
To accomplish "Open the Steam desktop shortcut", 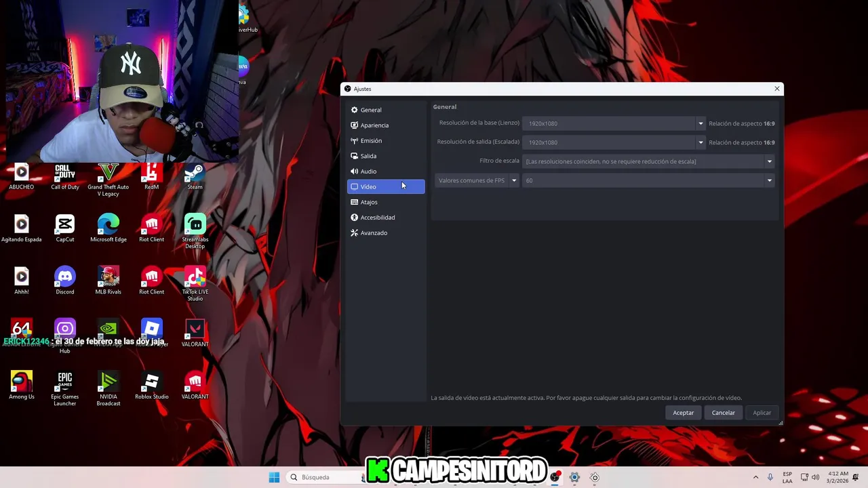I will [x=195, y=177].
